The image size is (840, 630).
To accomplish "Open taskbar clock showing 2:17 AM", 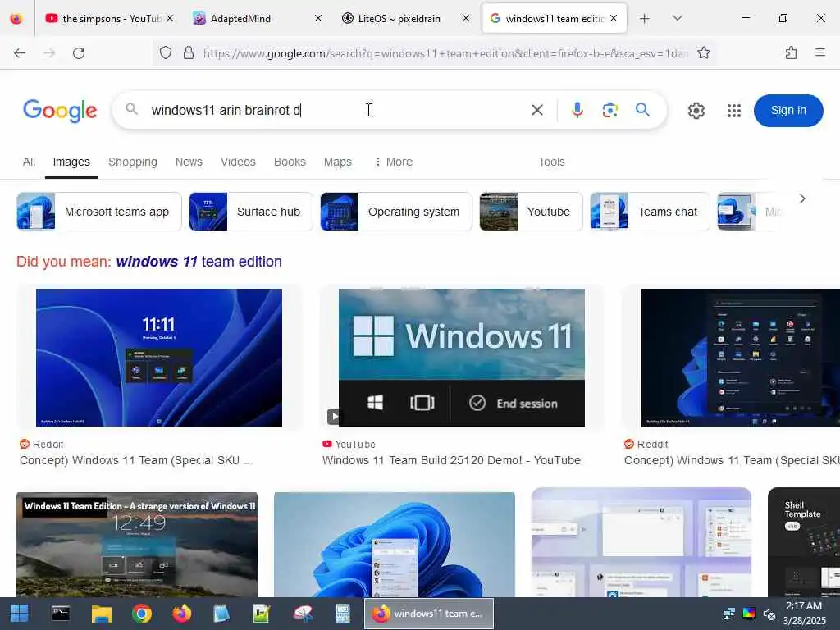I will (805, 614).
